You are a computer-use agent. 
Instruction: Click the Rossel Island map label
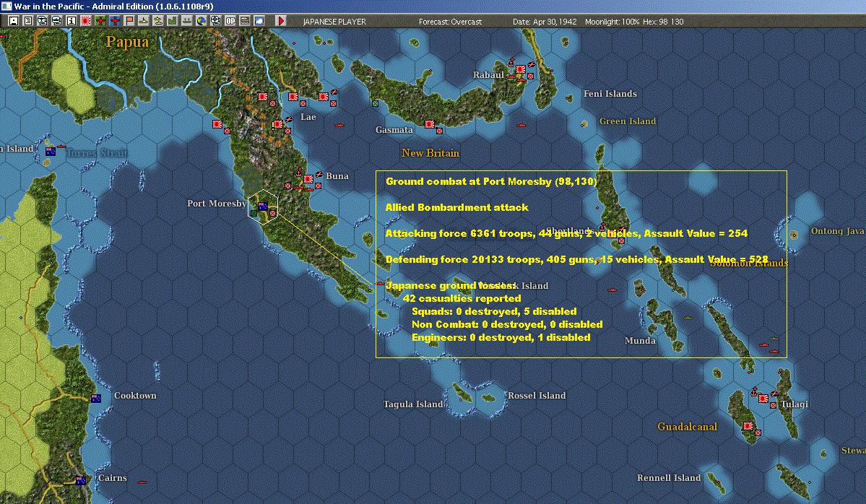(536, 395)
